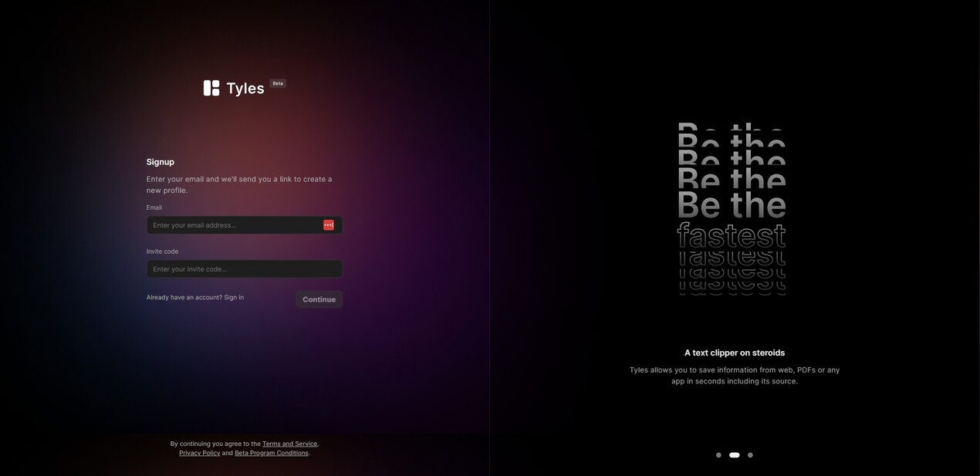Click the 'Be the fastest' animated graphic
Screen dimensions: 980x476
click(x=732, y=208)
